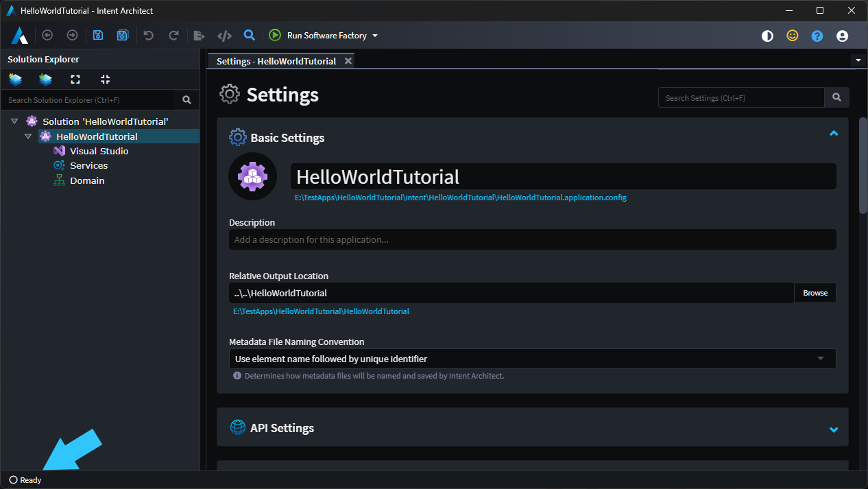Expand the API Settings section chevron
The width and height of the screenshot is (868, 489).
pyautogui.click(x=834, y=430)
